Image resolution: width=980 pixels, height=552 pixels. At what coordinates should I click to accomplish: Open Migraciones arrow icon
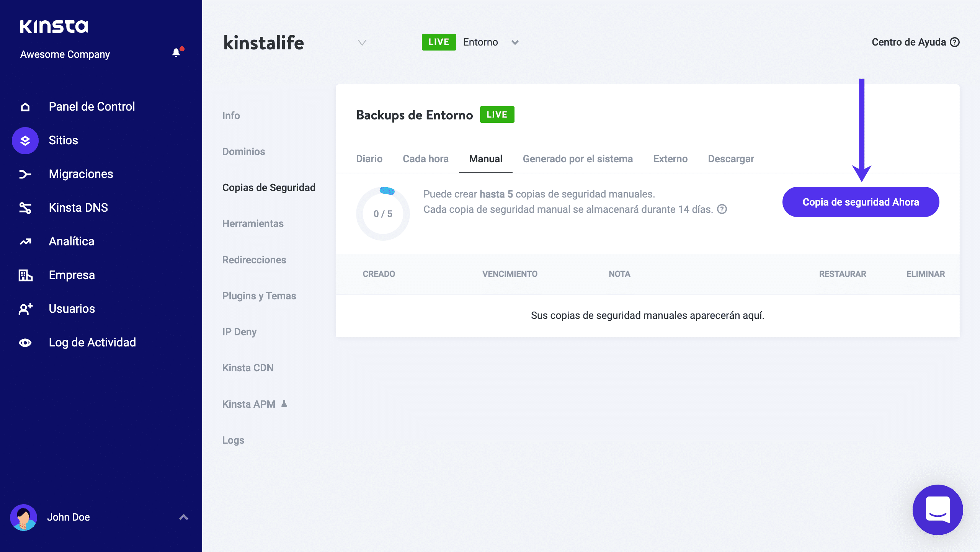coord(25,174)
